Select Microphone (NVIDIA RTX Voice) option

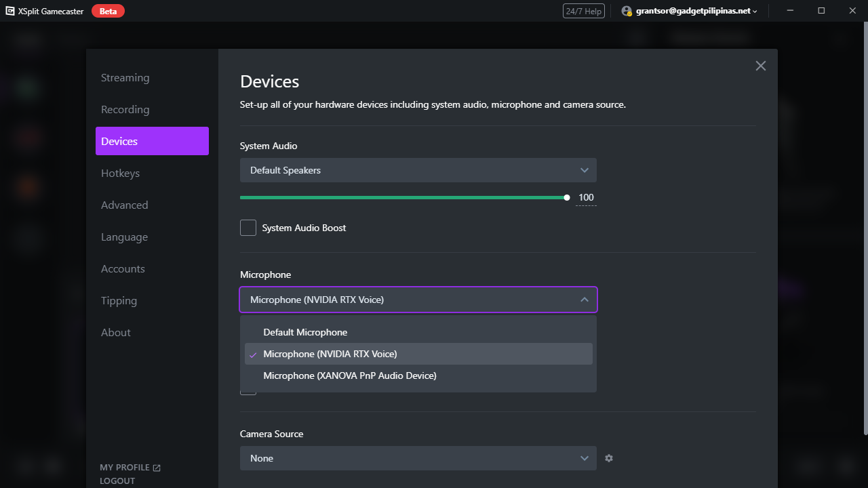pyautogui.click(x=418, y=354)
